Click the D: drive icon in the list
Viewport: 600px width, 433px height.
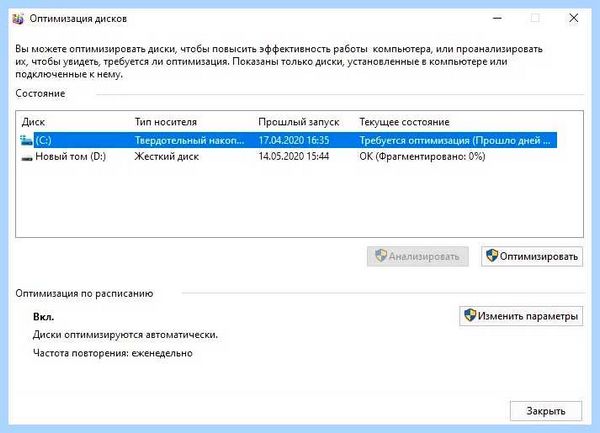(x=27, y=157)
